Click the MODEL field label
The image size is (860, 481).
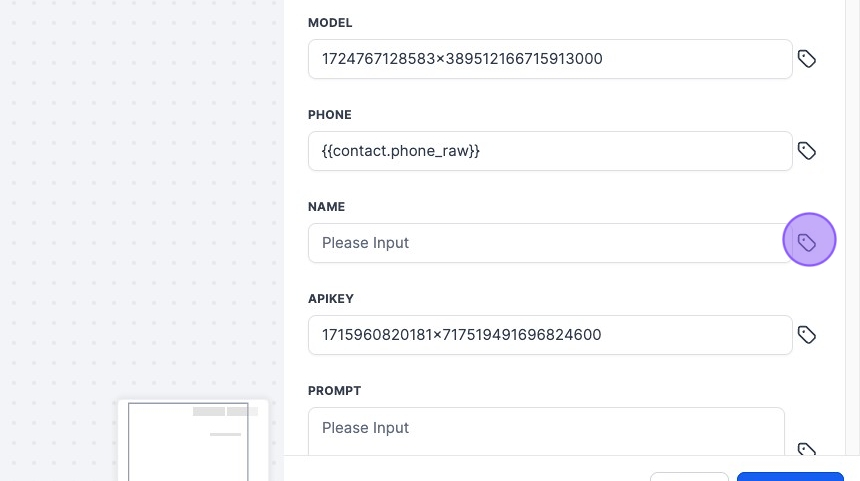point(330,23)
